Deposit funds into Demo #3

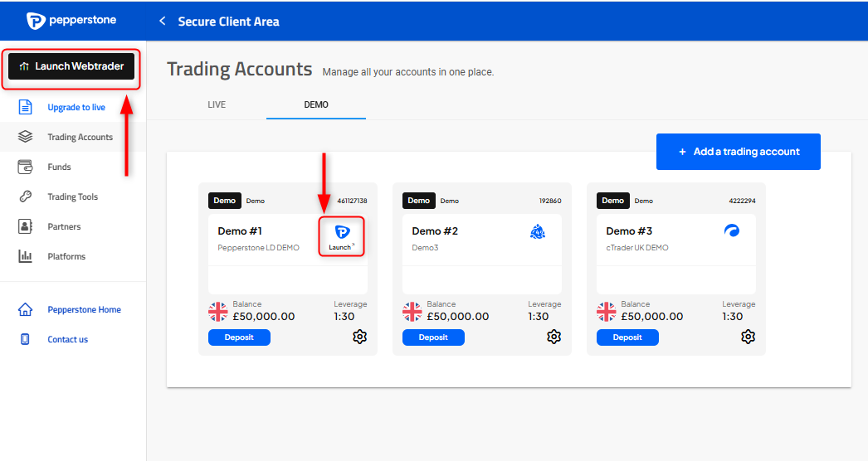pyautogui.click(x=627, y=337)
